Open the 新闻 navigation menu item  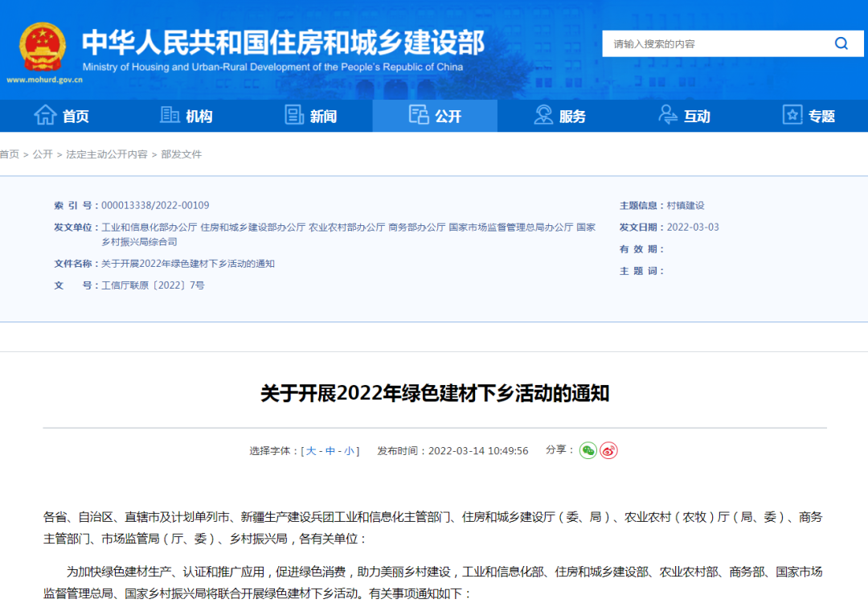pyautogui.click(x=323, y=117)
